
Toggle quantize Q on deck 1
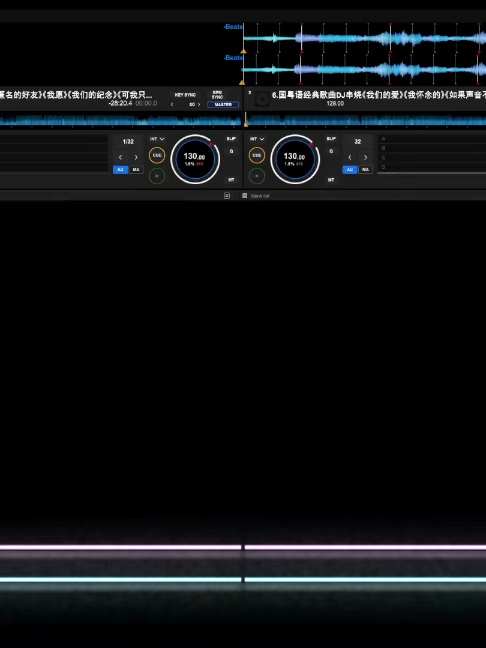pyautogui.click(x=231, y=151)
